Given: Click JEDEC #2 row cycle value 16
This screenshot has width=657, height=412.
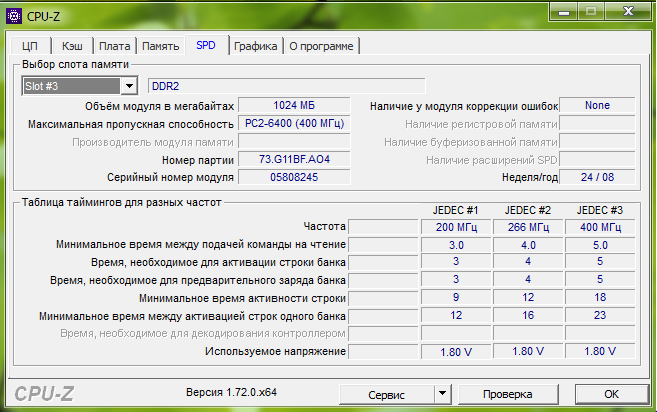Looking at the screenshot, I should [528, 316].
